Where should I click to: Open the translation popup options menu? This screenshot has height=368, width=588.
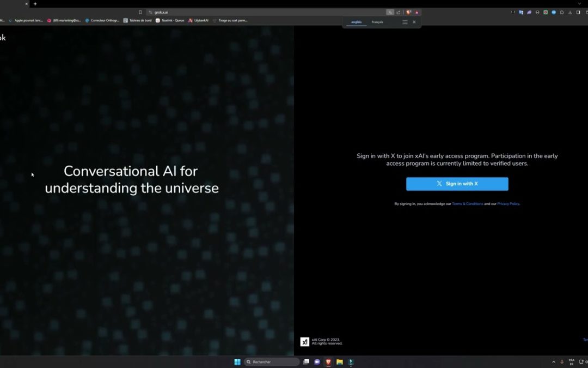point(405,22)
